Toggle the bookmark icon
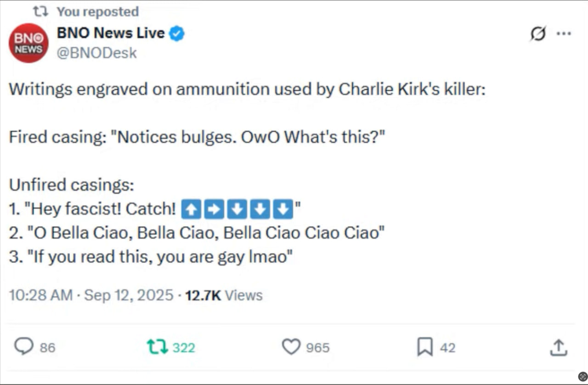The width and height of the screenshot is (588, 385). coord(425,347)
